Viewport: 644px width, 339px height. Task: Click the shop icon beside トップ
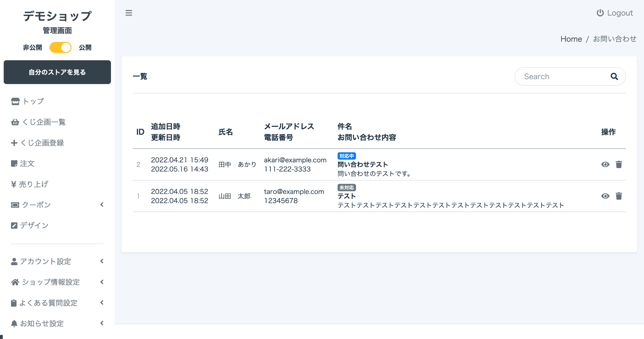tap(15, 101)
